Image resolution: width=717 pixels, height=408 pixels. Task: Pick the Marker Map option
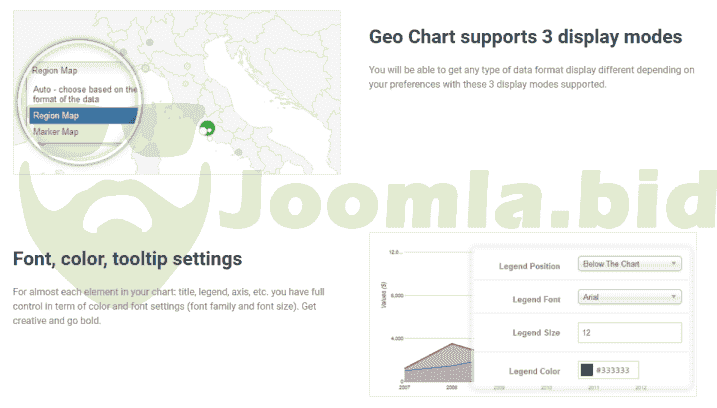tap(56, 132)
